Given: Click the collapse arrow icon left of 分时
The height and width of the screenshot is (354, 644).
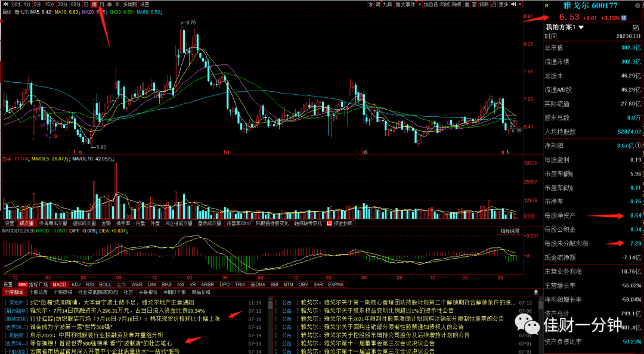Looking at the screenshot, I should [x=5, y=4].
